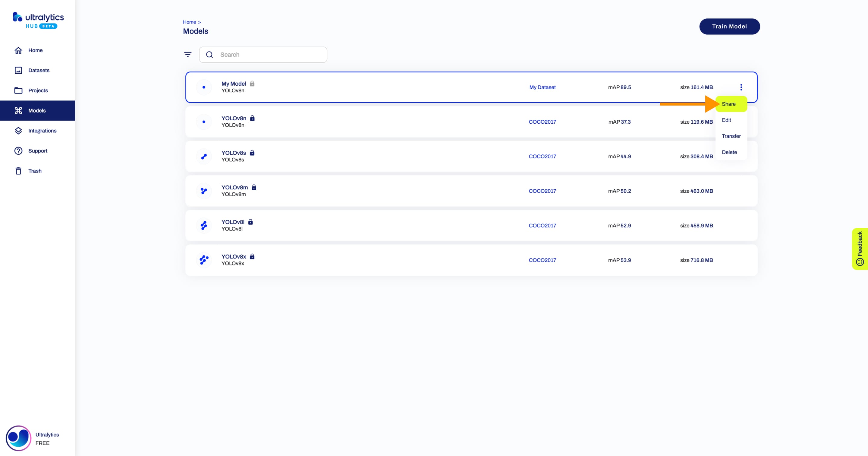868x456 pixels.
Task: Select Delete from My Model context menu
Action: click(729, 152)
